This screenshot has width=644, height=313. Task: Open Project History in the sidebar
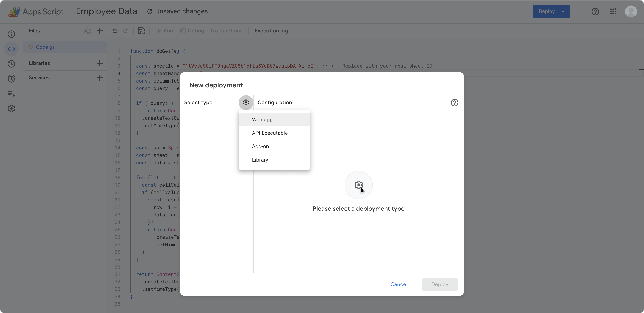coord(11,64)
